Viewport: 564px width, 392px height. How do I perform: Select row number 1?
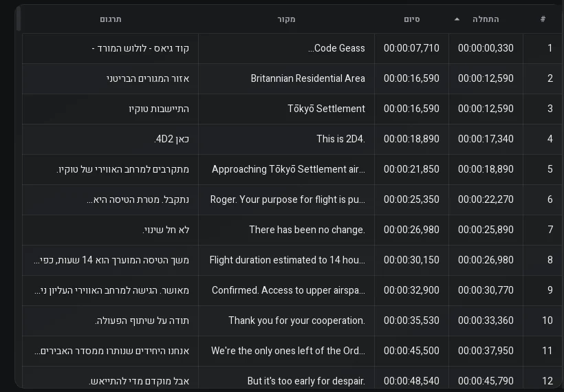550,48
